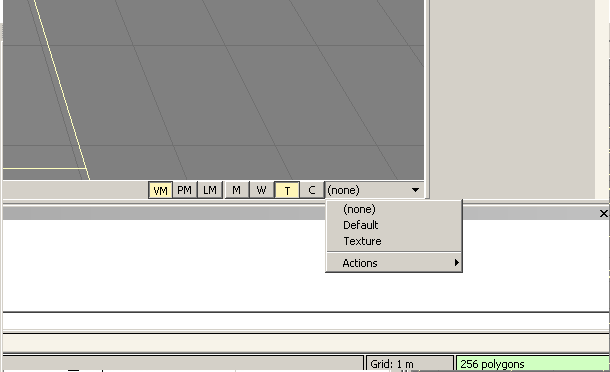Open the (none) combo box
The height and width of the screenshot is (372, 610).
[375, 190]
